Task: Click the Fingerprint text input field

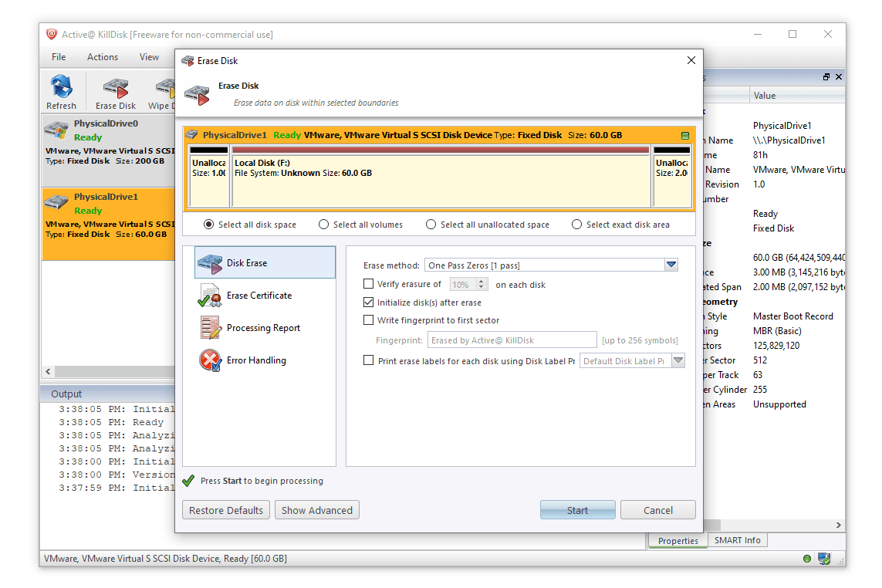Action: click(x=512, y=340)
